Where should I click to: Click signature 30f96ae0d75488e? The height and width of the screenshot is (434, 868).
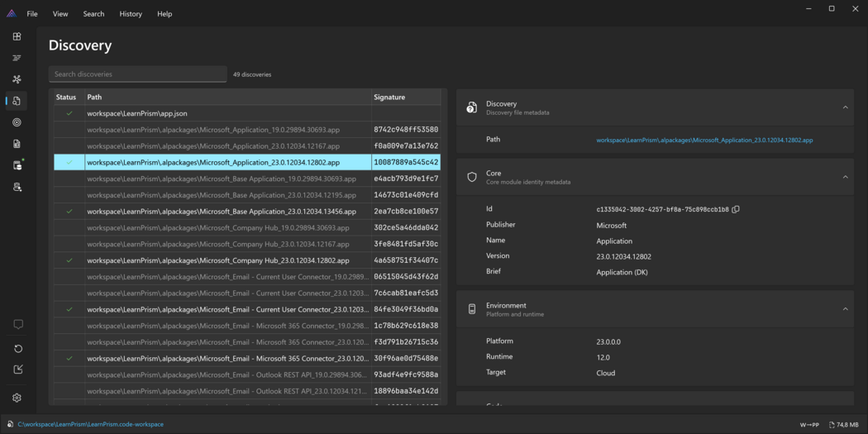pyautogui.click(x=407, y=359)
